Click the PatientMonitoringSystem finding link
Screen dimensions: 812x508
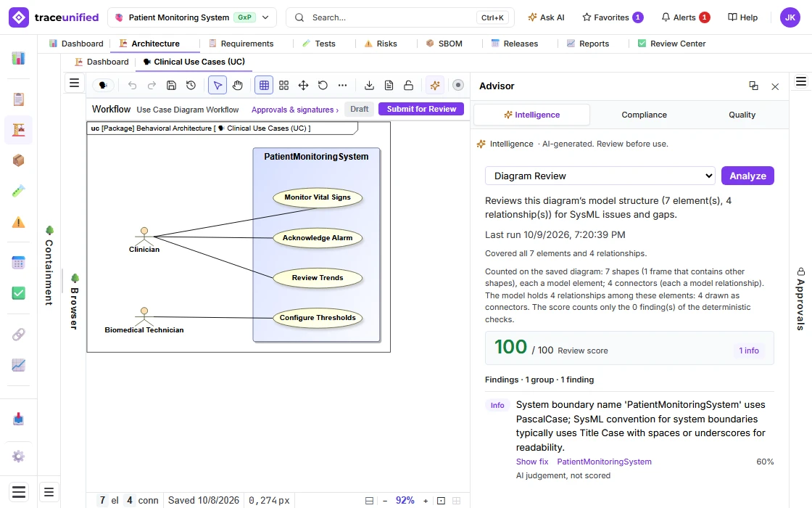(605, 462)
